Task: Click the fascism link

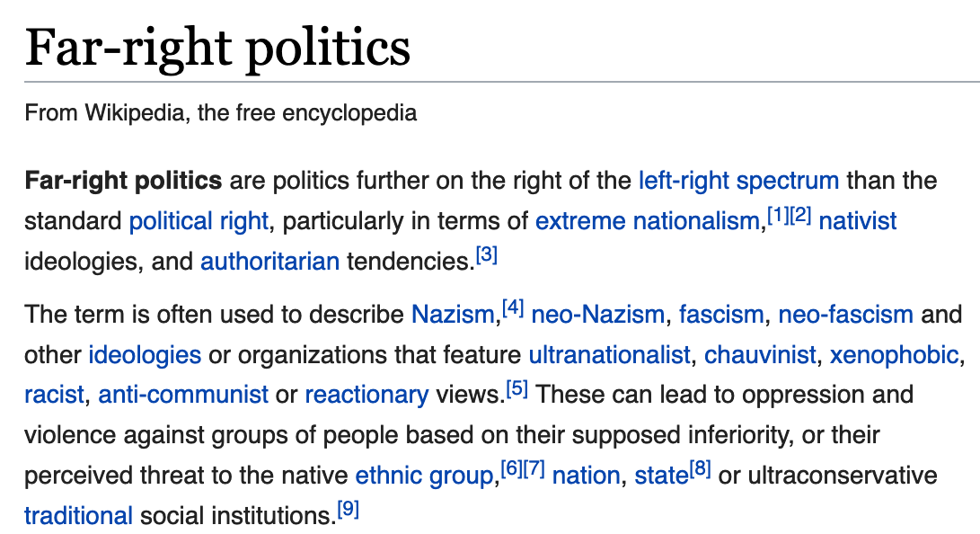Action: (x=721, y=315)
